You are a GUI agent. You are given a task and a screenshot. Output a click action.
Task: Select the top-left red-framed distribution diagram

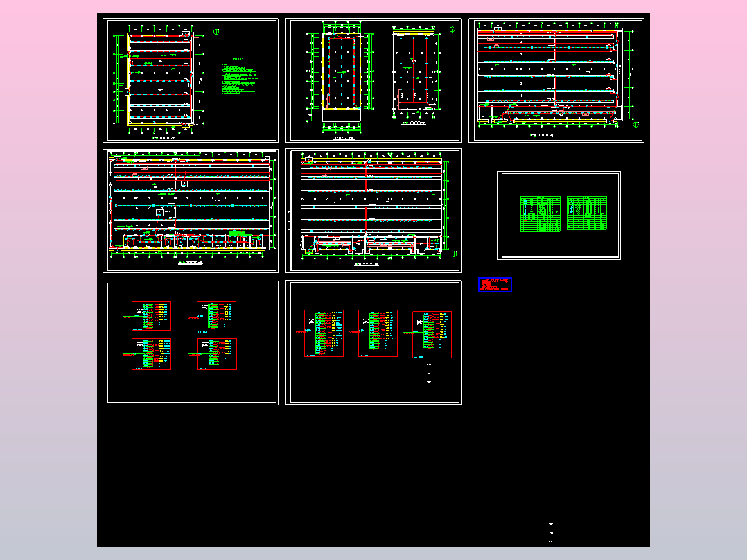(x=152, y=315)
